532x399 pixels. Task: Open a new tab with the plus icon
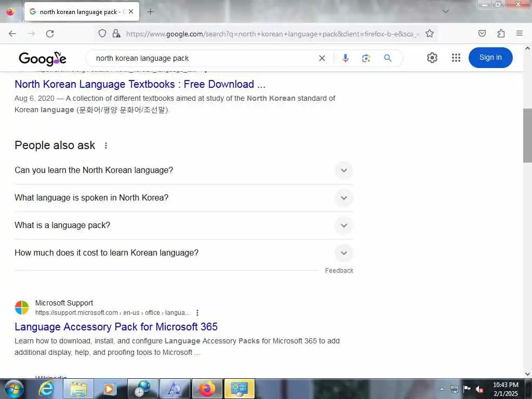click(150, 11)
